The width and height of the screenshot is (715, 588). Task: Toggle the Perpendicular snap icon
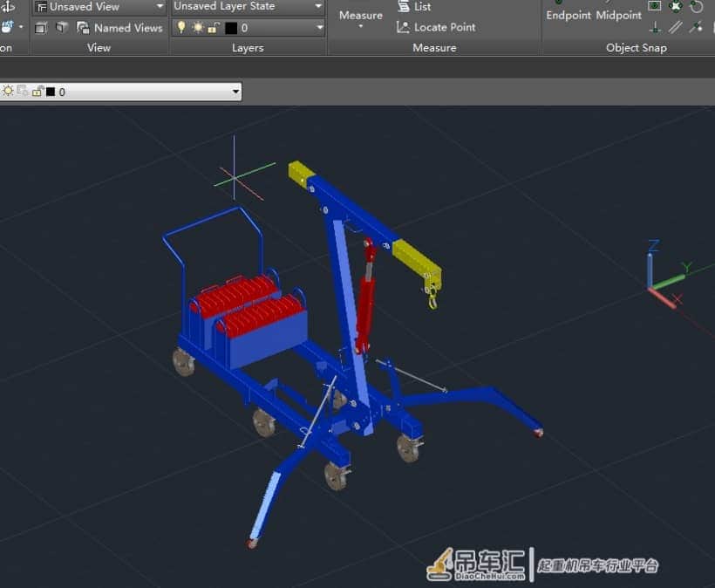tap(655, 27)
